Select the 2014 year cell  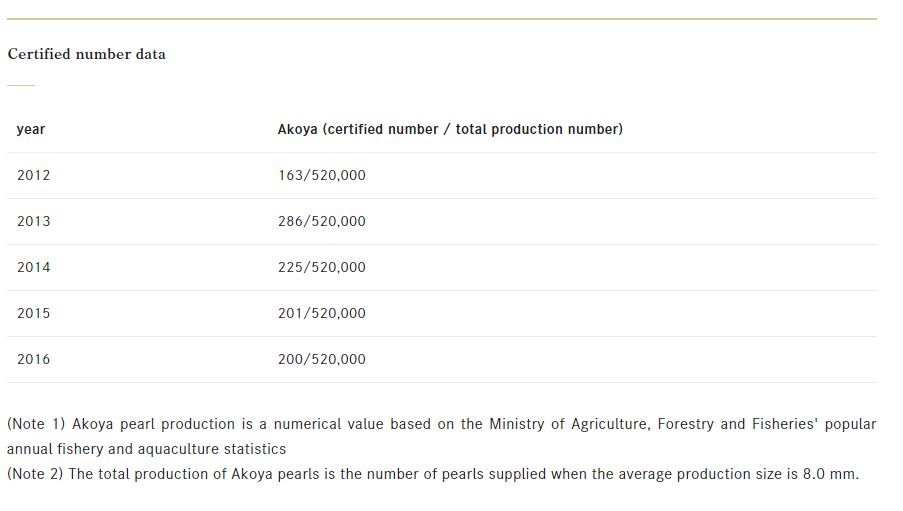33,267
